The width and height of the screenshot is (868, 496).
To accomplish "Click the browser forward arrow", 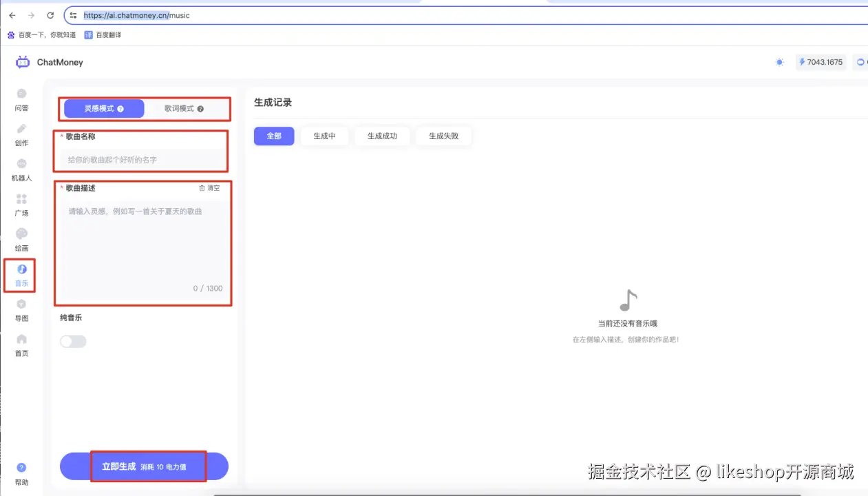I will [x=32, y=15].
